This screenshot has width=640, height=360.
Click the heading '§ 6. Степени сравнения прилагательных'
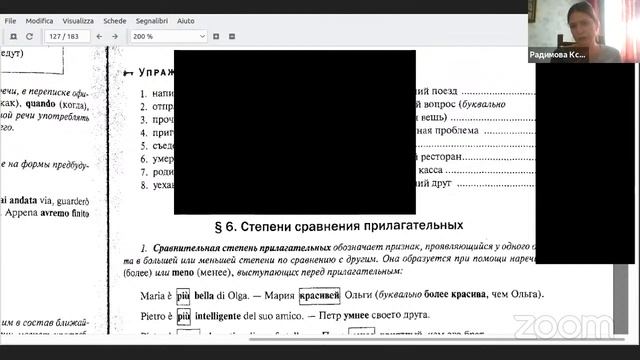[x=339, y=226]
